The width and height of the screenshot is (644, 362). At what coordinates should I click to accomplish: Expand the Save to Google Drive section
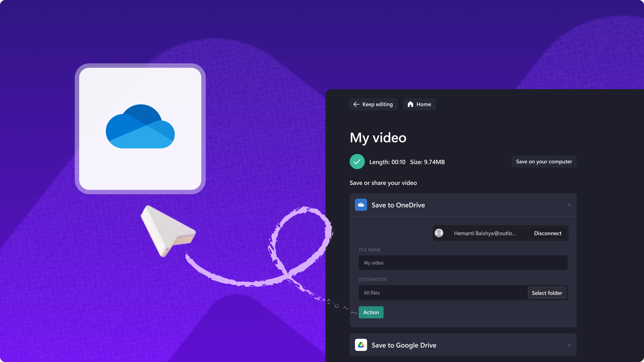[x=569, y=345]
